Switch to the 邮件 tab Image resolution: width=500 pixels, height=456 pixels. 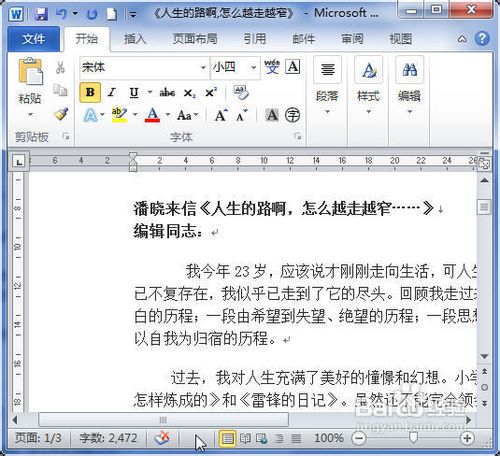[304, 39]
